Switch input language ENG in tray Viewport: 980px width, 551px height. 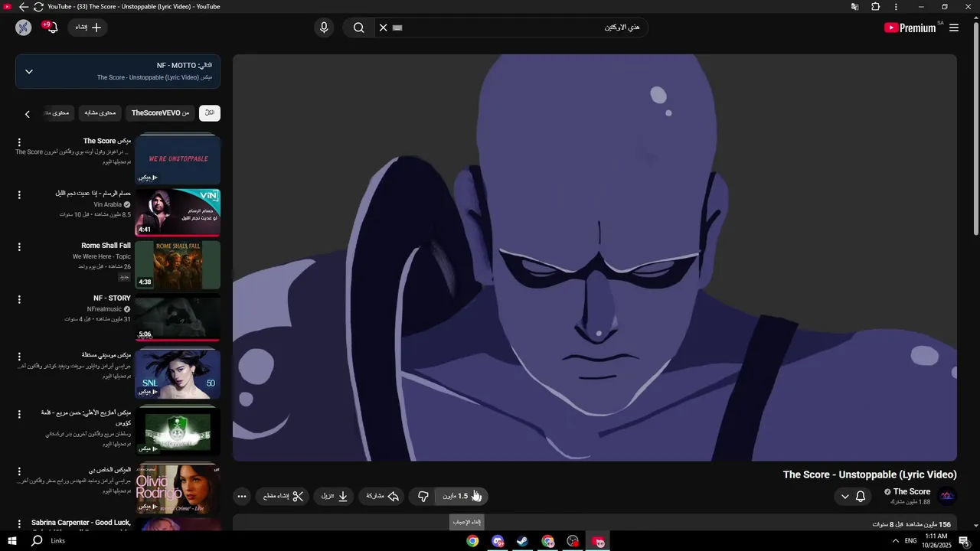coord(911,541)
